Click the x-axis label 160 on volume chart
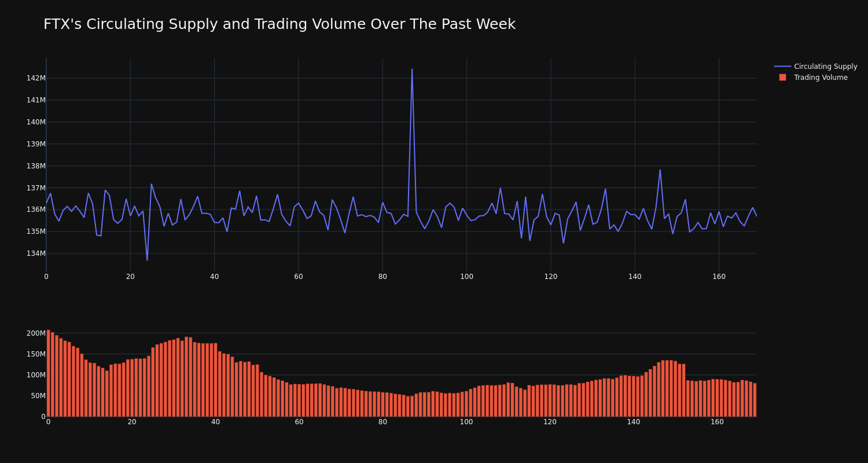The height and width of the screenshot is (463, 868). (x=717, y=422)
